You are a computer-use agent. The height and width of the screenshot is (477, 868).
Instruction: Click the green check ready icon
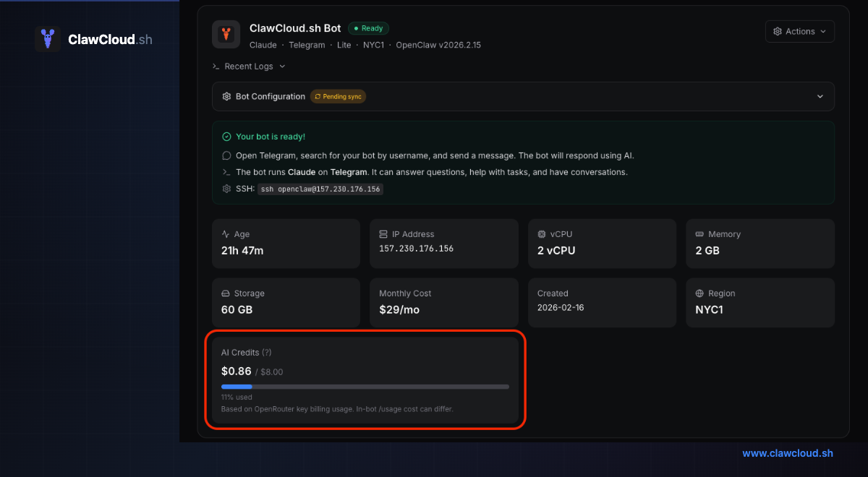(x=226, y=137)
